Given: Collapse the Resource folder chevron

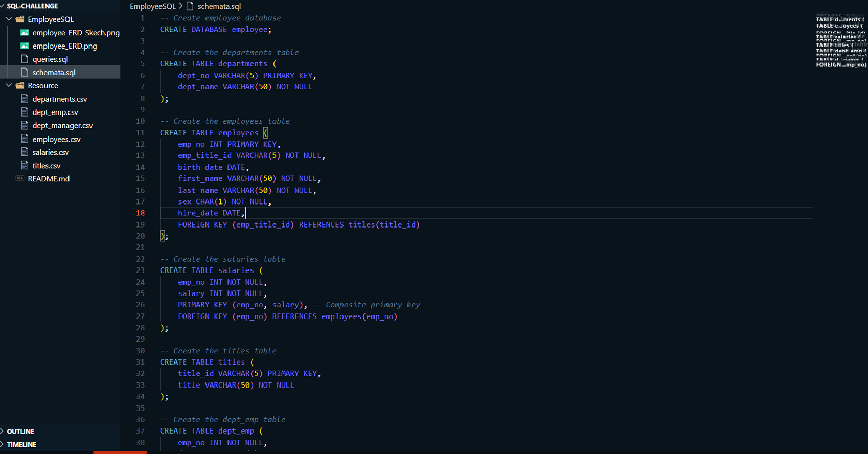Looking at the screenshot, I should point(9,86).
